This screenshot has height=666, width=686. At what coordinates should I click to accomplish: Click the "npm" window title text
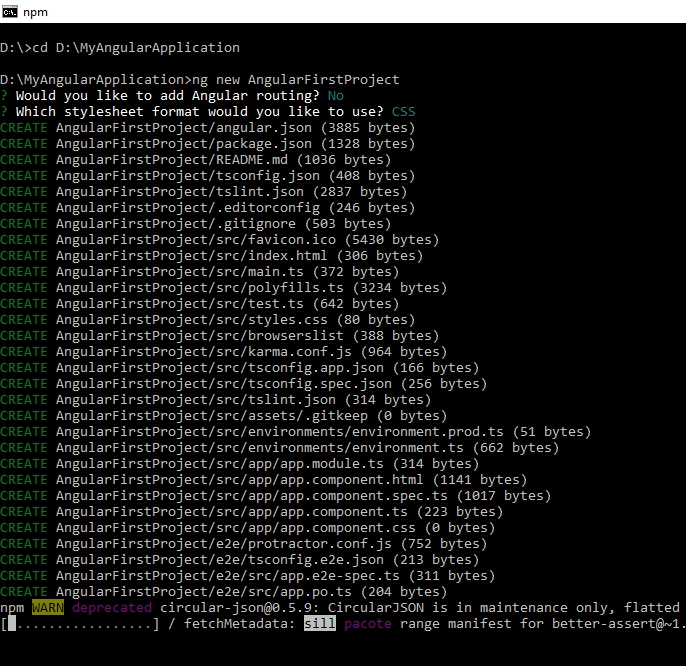pyautogui.click(x=35, y=12)
